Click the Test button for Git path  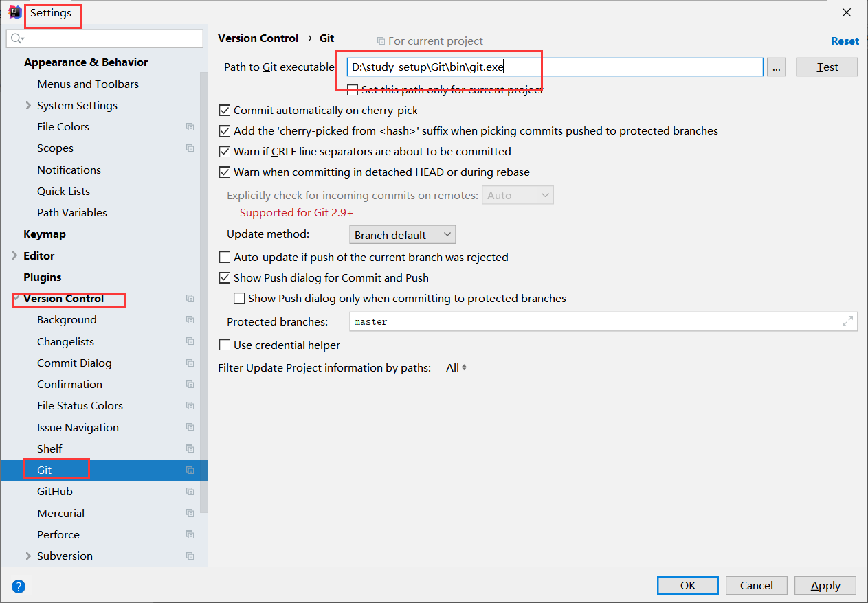coord(827,67)
